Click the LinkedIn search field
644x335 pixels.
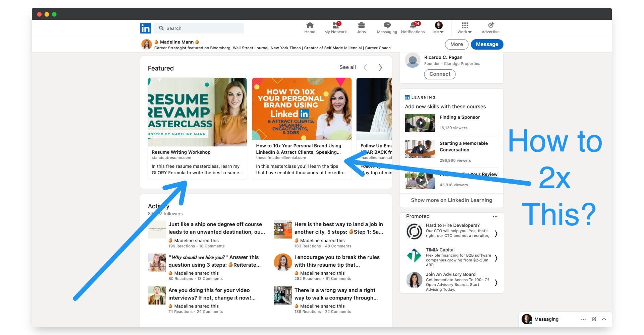tap(199, 28)
